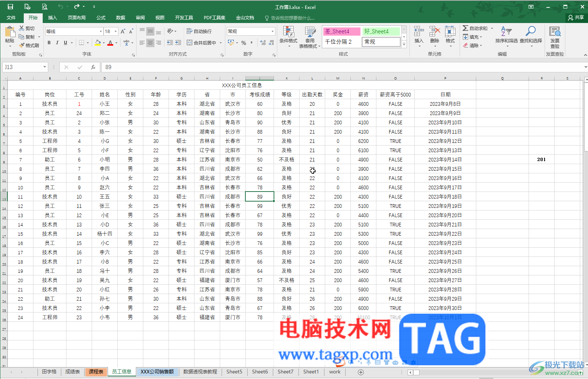
Task: Open the XXX公司销售额 sheet tab
Action: coord(157,372)
